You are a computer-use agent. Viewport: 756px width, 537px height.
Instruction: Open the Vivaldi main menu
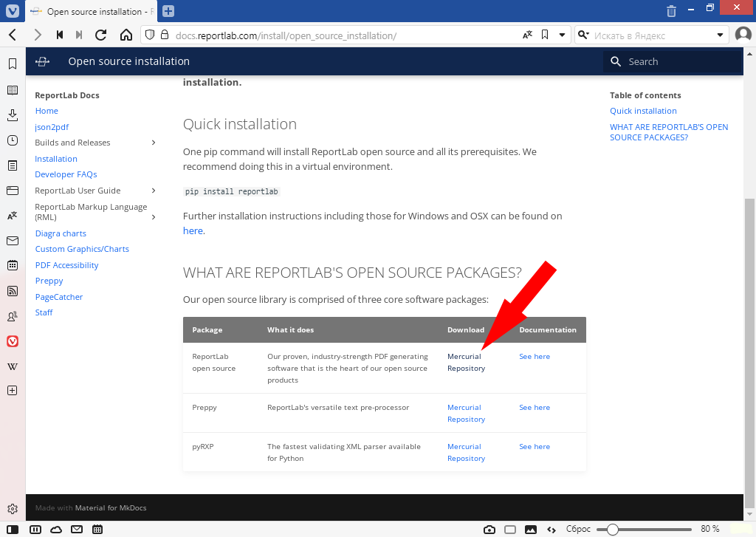coord(12,11)
